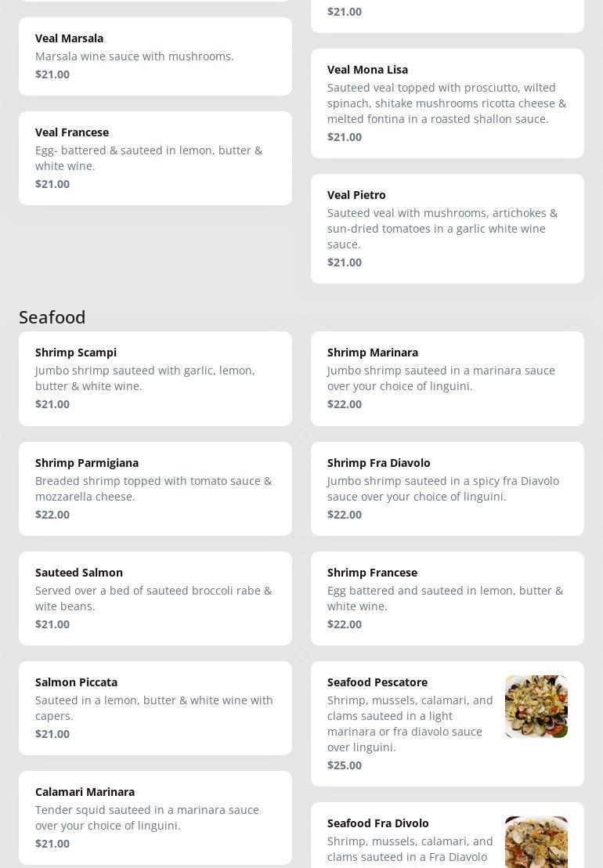The width and height of the screenshot is (603, 868).
Task: Pick the Shrimp Marinara item
Action: click(447, 378)
